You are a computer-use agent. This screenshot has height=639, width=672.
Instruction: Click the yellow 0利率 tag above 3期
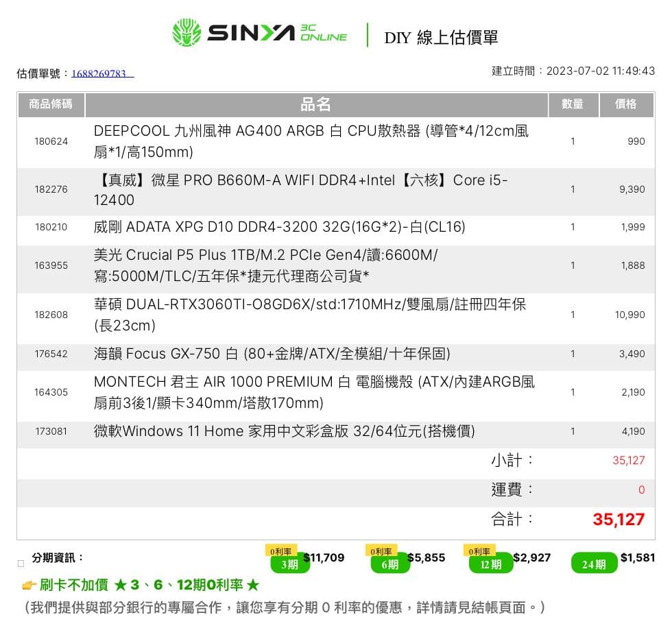pyautogui.click(x=280, y=551)
